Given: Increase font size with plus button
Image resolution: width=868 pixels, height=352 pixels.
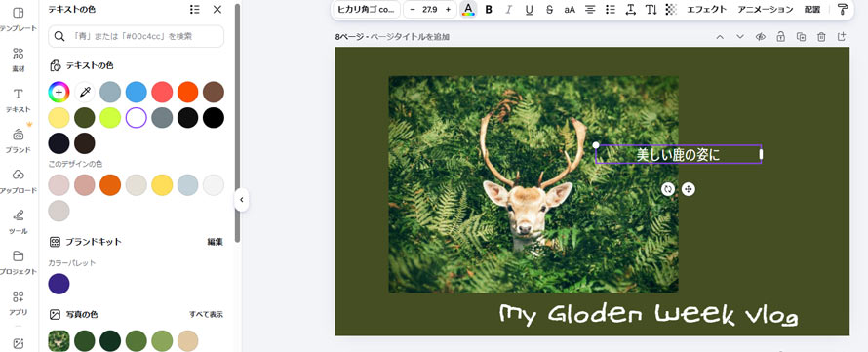Looking at the screenshot, I should (448, 10).
